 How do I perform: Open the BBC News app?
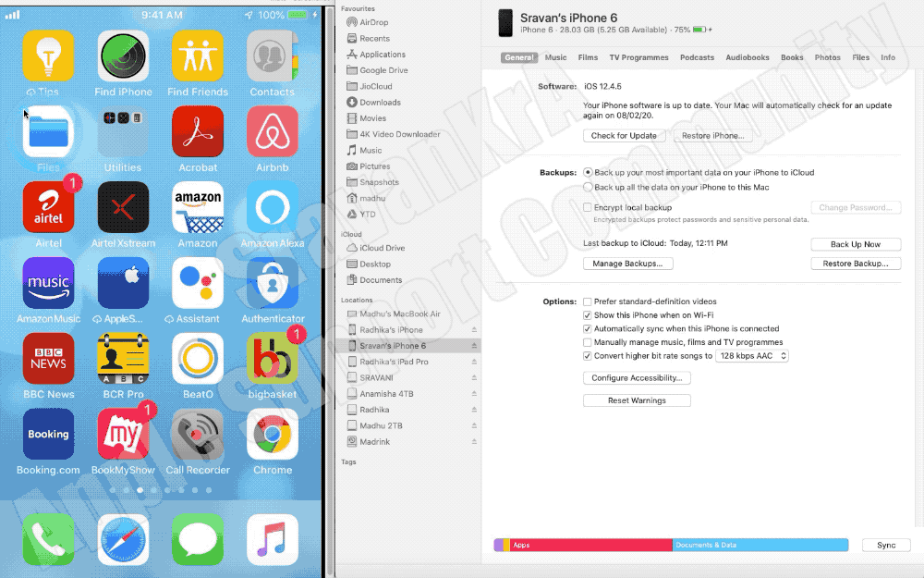tap(48, 359)
